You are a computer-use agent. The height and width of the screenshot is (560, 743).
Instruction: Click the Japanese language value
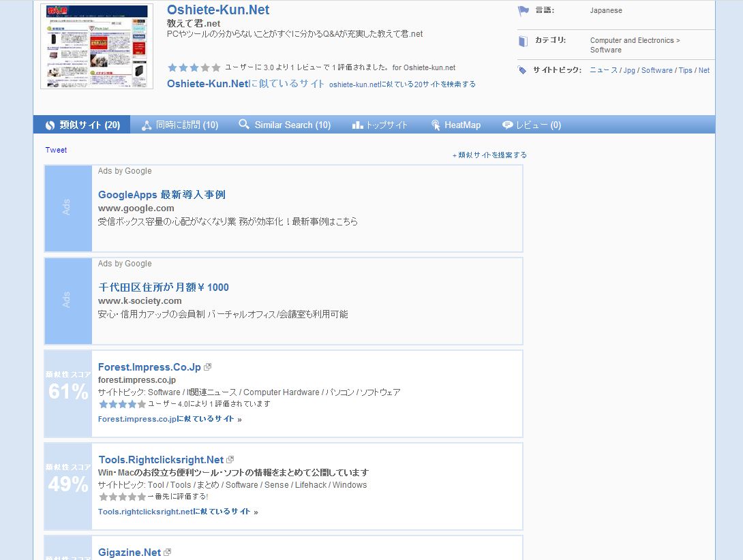(x=606, y=10)
